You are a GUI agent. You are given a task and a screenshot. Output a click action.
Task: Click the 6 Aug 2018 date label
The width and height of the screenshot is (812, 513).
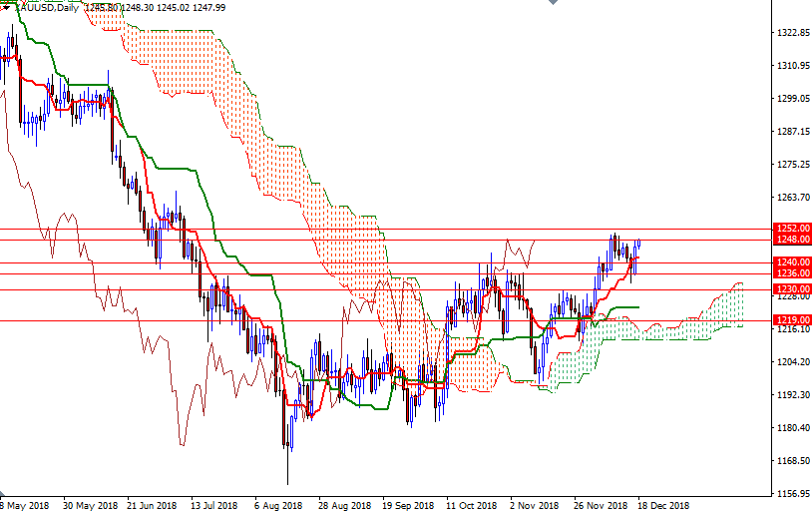(x=278, y=505)
